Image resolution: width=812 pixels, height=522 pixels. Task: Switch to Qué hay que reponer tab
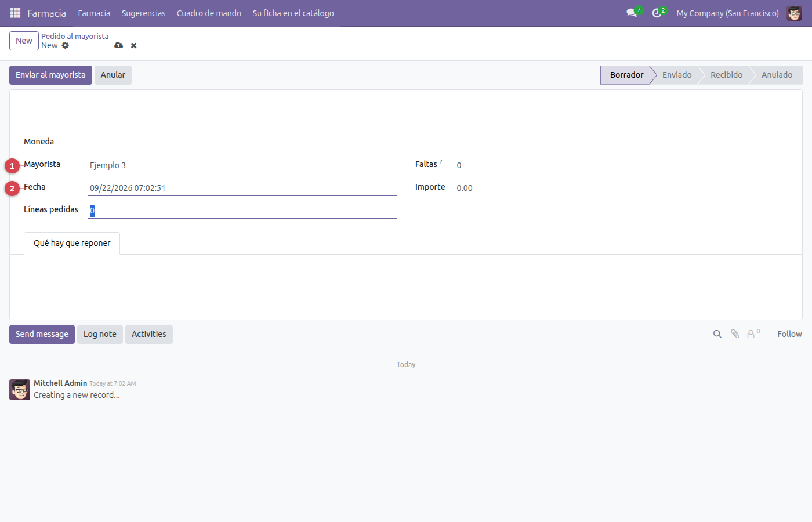pos(72,243)
